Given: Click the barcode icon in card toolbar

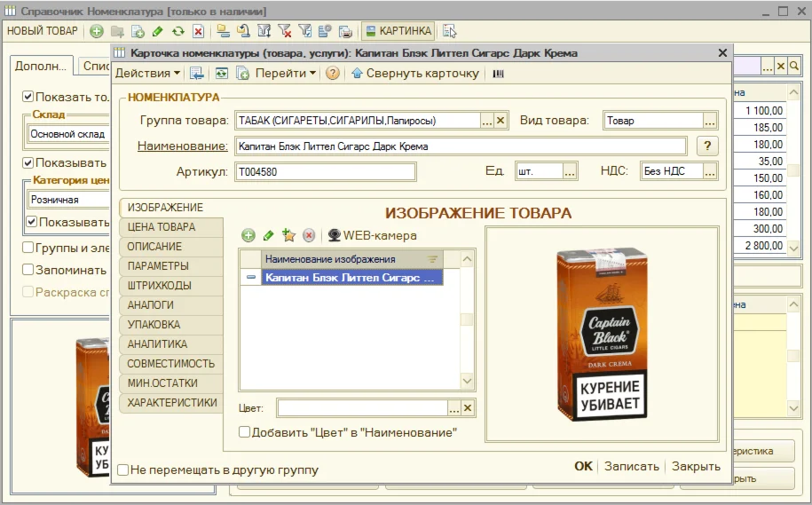Looking at the screenshot, I should click(499, 74).
